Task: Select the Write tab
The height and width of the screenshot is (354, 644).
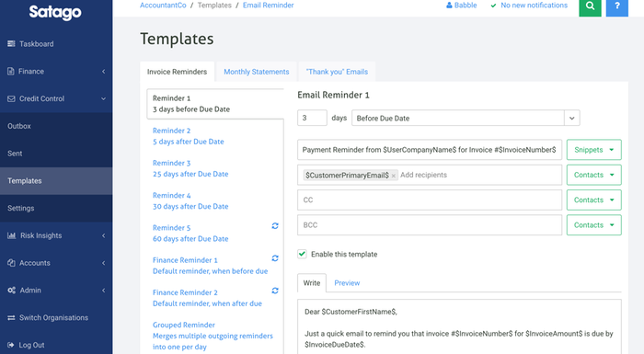Action: pos(312,283)
